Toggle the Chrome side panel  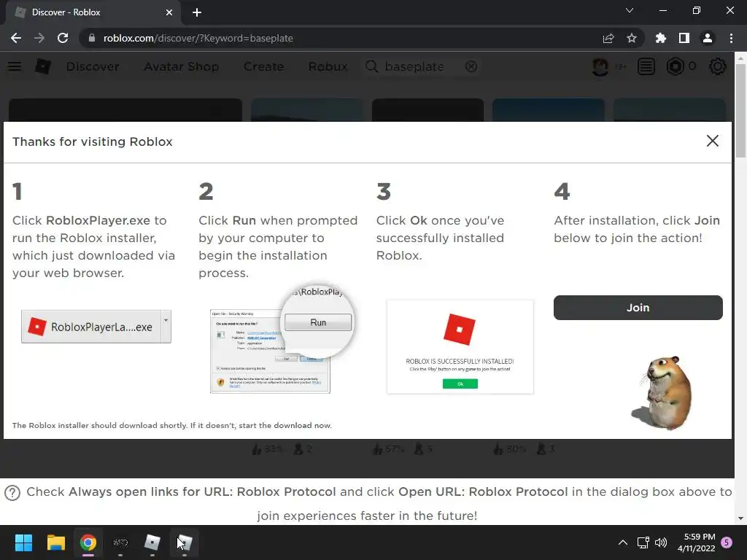click(x=684, y=38)
